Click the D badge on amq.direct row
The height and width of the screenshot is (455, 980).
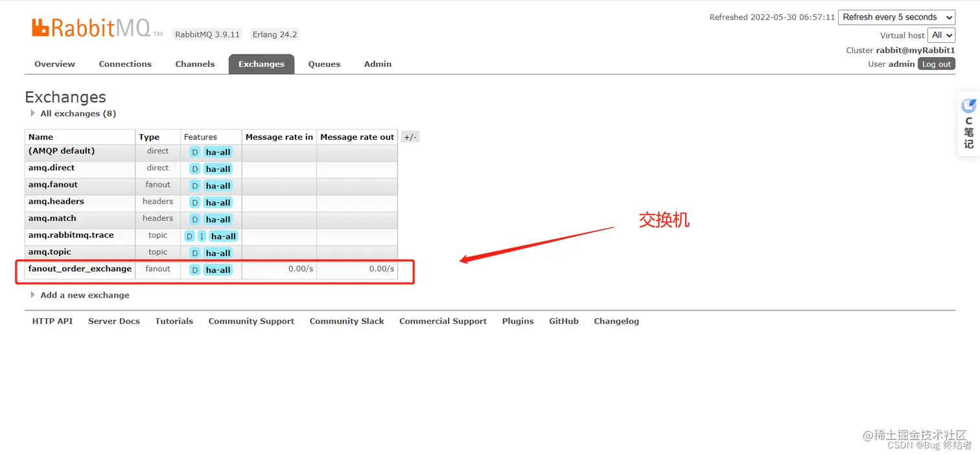click(x=195, y=169)
